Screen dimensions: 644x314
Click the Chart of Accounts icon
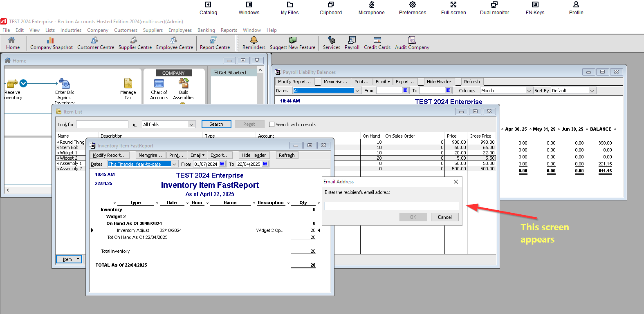(159, 84)
